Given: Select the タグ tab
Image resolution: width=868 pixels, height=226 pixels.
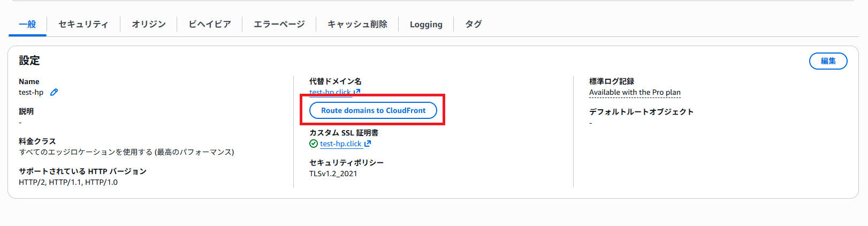Looking at the screenshot, I should coord(473,24).
